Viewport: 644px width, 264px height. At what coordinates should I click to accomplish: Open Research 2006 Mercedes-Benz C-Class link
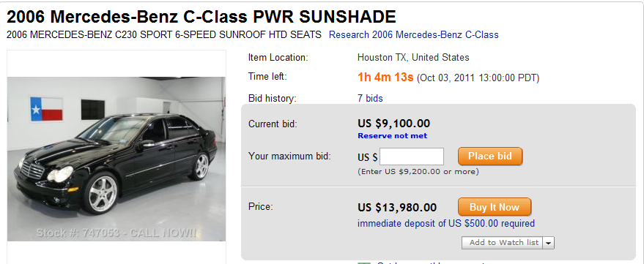point(414,35)
